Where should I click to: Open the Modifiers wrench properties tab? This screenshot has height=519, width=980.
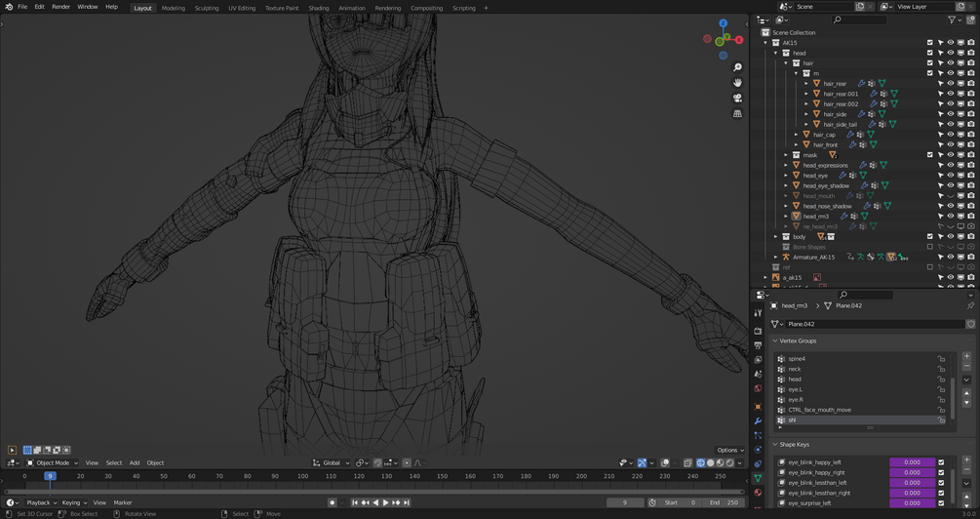[758, 421]
